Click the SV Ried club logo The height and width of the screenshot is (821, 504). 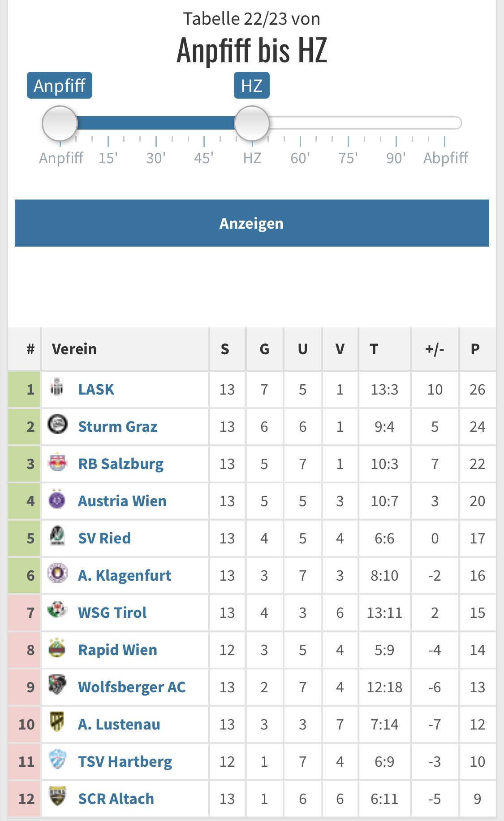(x=57, y=536)
